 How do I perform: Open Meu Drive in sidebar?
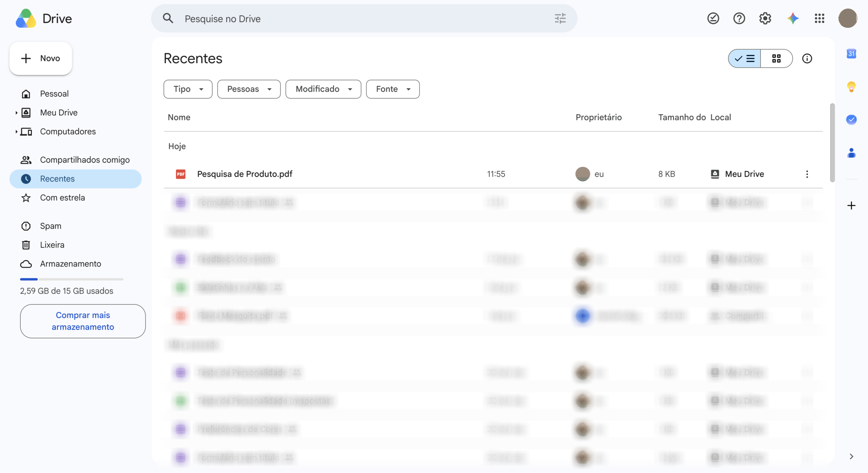tap(75, 113)
